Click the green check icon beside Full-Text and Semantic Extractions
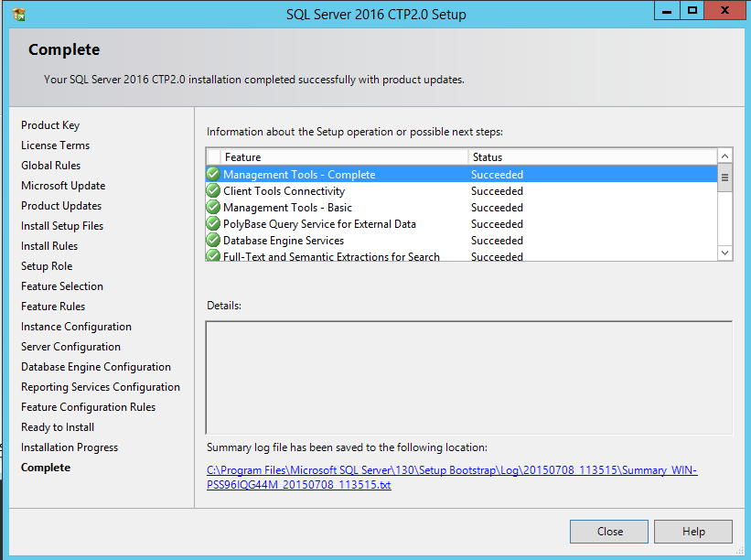Screen dimensions: 751x560 click(x=213, y=255)
